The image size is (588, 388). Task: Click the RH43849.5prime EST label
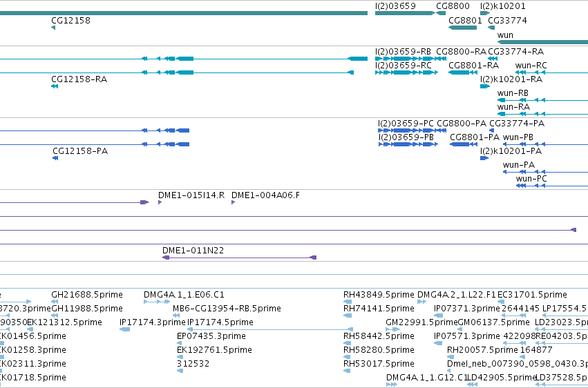(x=379, y=295)
